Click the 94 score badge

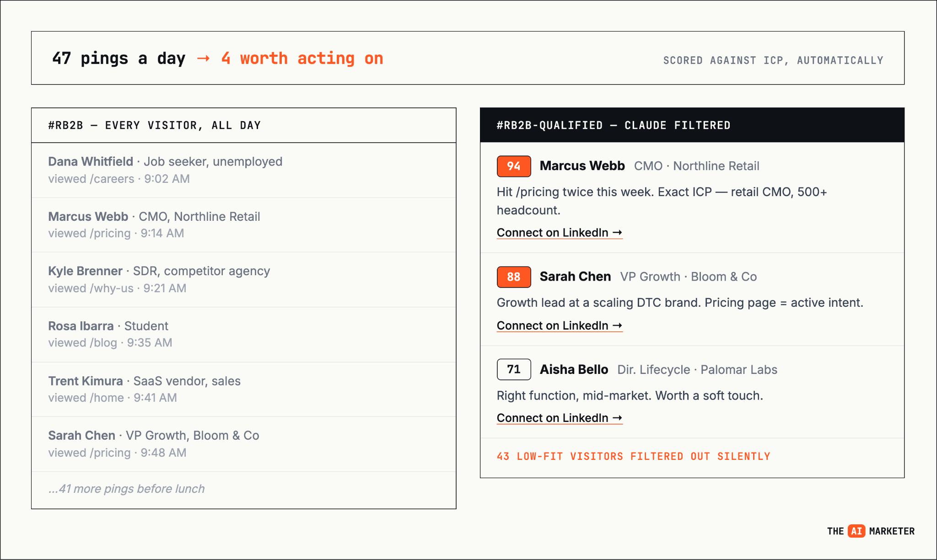514,166
